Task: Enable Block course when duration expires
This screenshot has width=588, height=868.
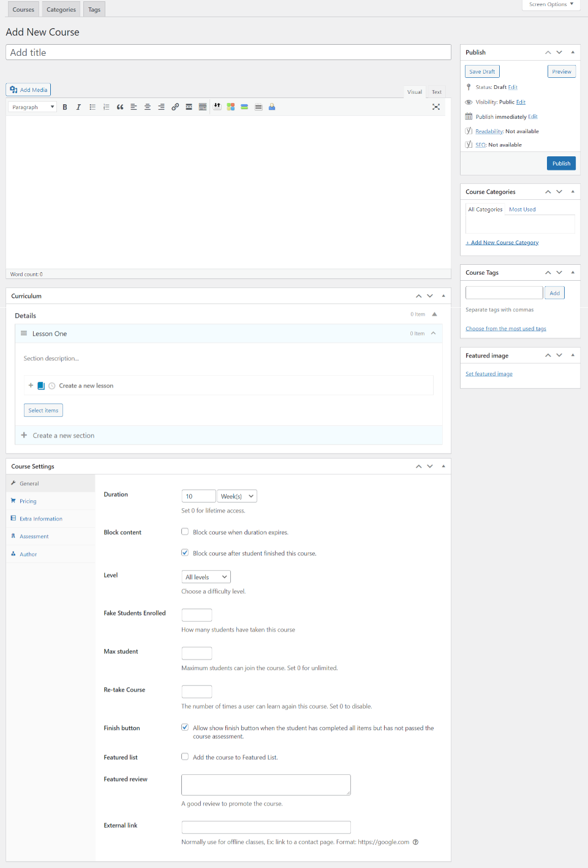Action: click(x=185, y=531)
